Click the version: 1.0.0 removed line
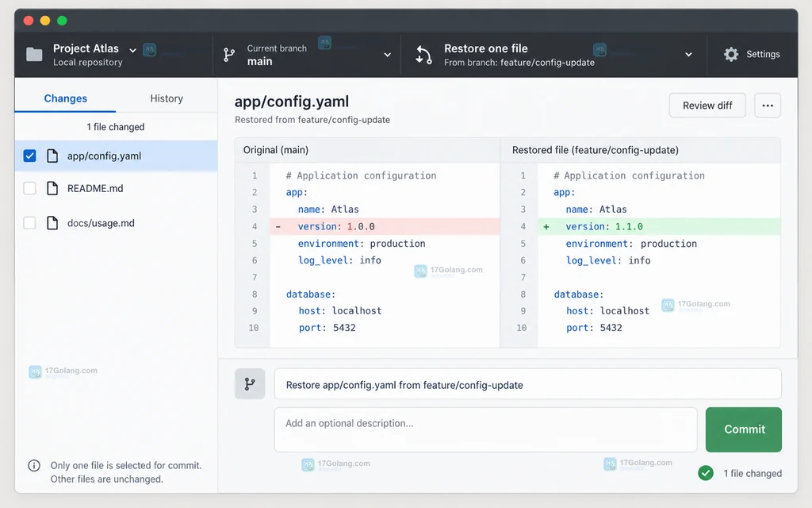This screenshot has height=508, width=812. tap(385, 226)
